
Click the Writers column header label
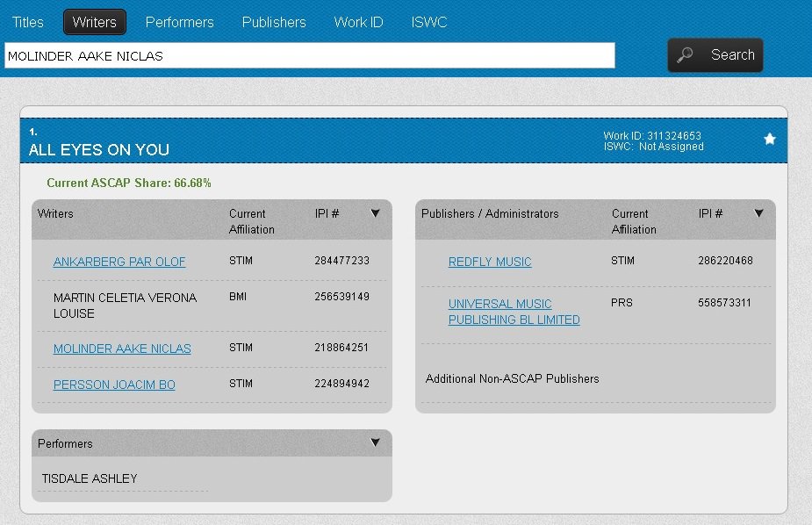click(55, 214)
